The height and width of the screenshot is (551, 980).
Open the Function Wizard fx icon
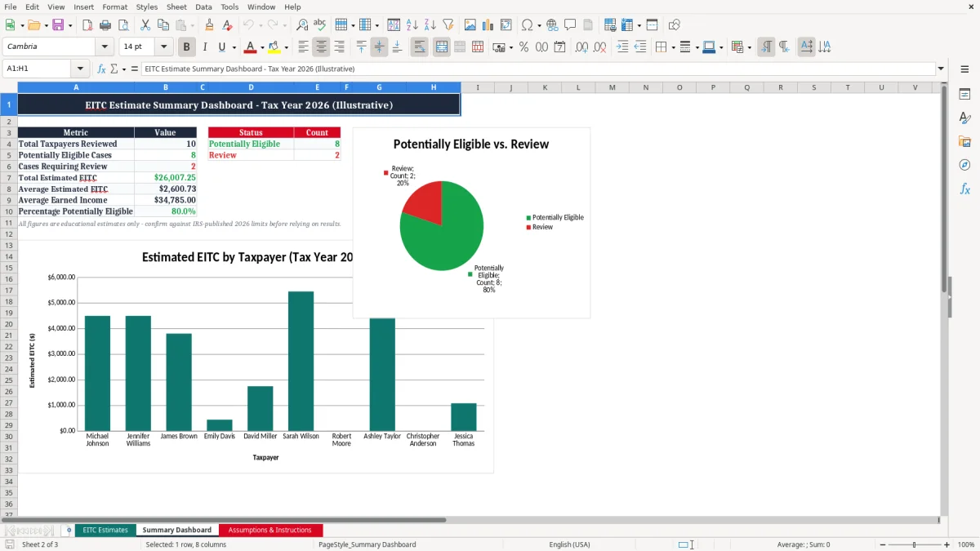102,69
